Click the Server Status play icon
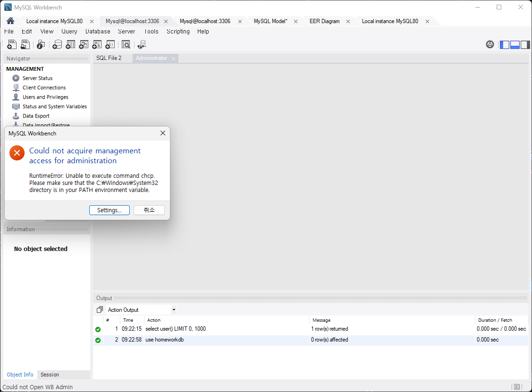 tap(16, 78)
